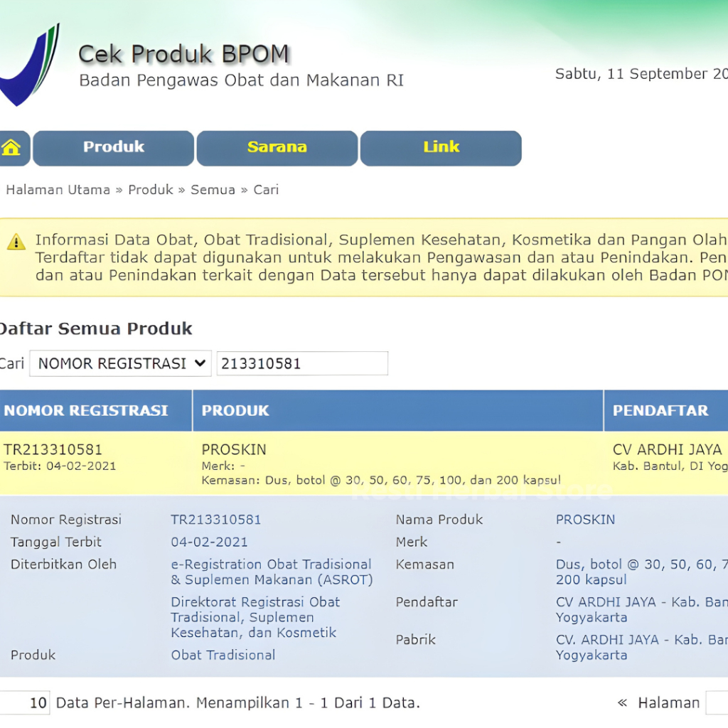Expand the NOMOR REGISTRASI search dropdown
This screenshot has width=728, height=728.
pyautogui.click(x=121, y=363)
